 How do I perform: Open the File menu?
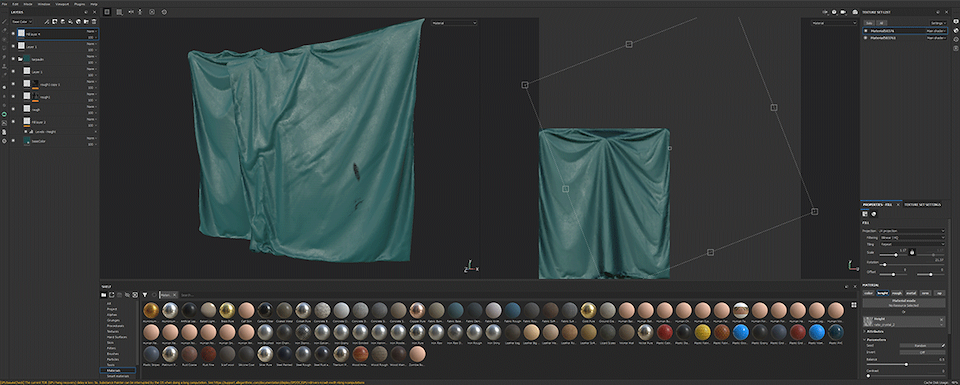point(4,4)
